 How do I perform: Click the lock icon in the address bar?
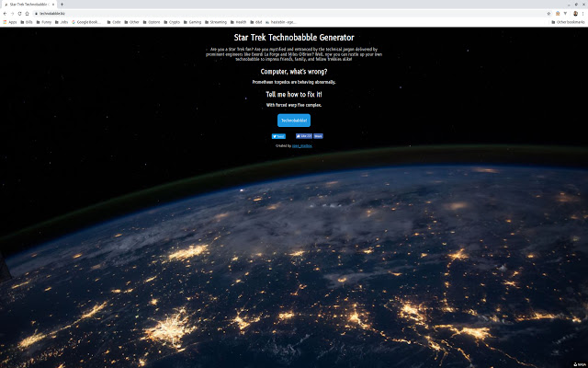click(x=37, y=14)
